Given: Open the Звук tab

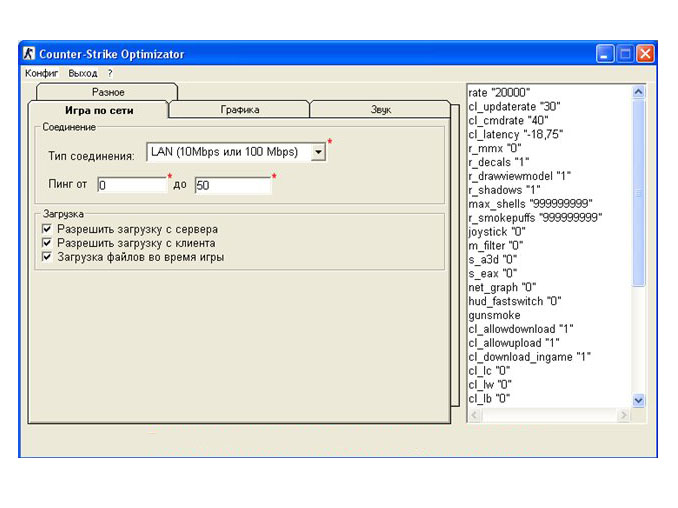Looking at the screenshot, I should 381,109.
